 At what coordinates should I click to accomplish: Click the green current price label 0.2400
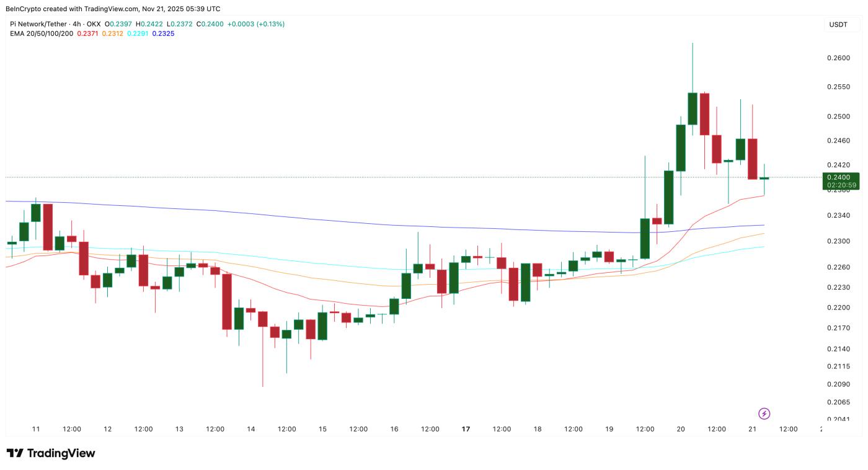pos(838,177)
